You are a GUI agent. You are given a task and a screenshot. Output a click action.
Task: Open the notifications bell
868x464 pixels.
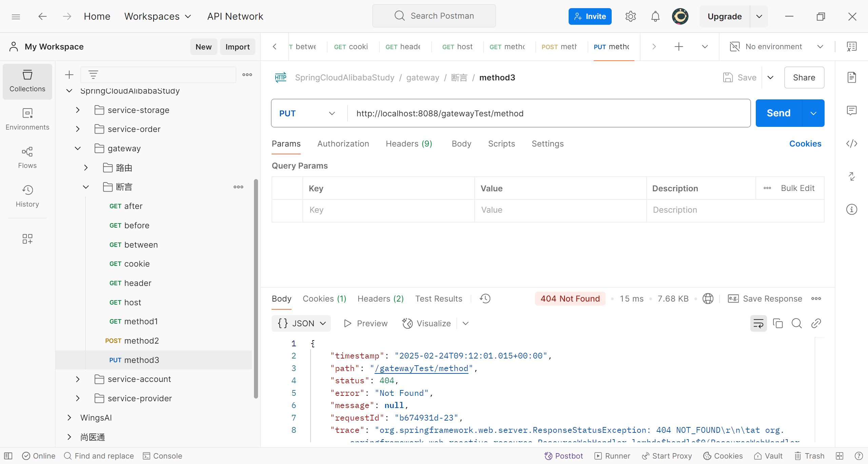tap(655, 16)
